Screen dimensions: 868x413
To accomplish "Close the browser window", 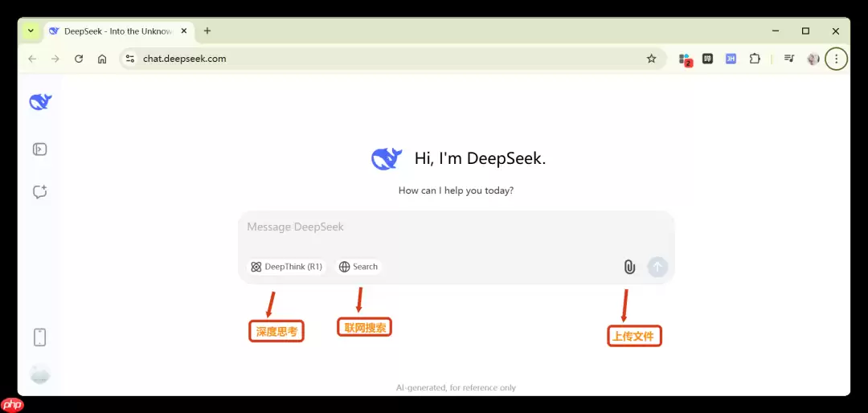I will pos(836,31).
